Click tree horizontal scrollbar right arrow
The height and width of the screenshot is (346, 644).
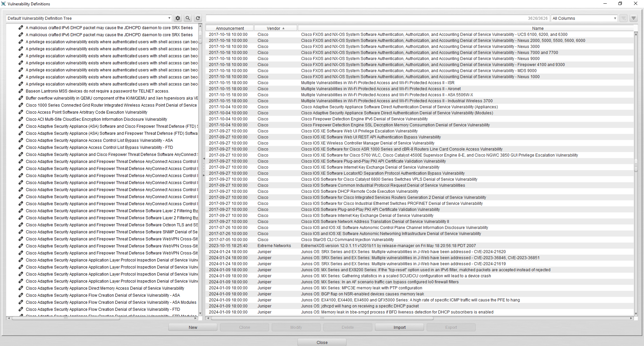[196, 318]
